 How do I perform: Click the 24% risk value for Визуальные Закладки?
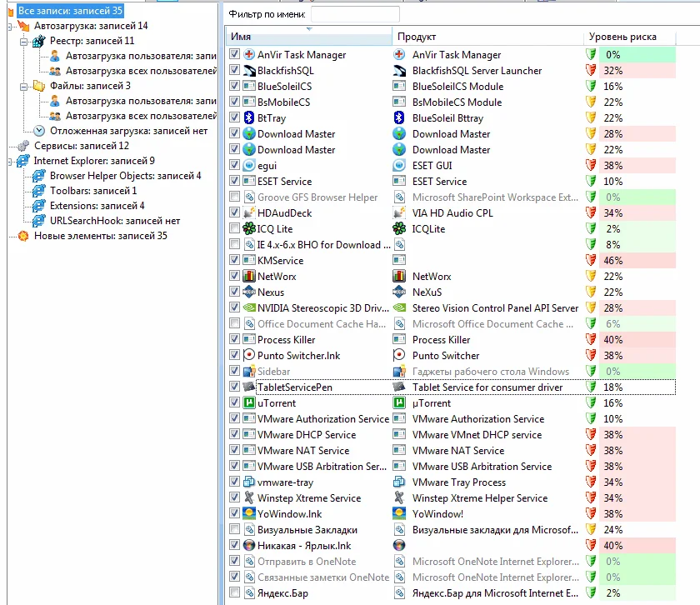613,529
